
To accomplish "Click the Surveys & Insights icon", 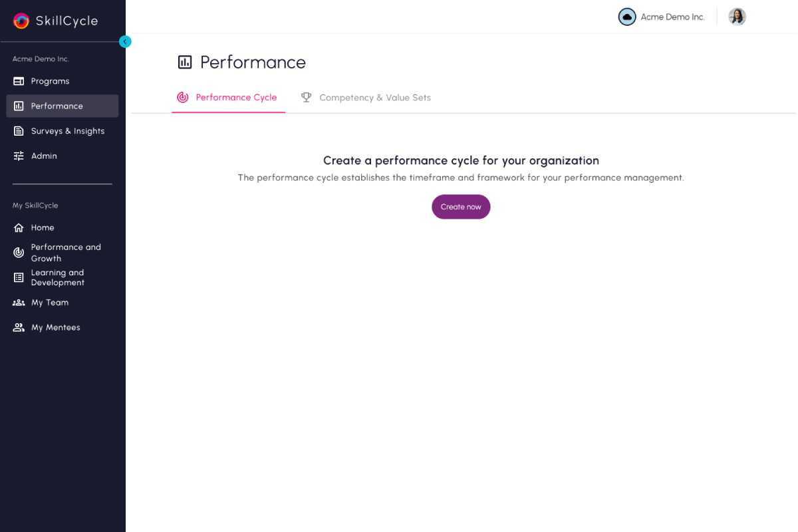I will pyautogui.click(x=19, y=131).
